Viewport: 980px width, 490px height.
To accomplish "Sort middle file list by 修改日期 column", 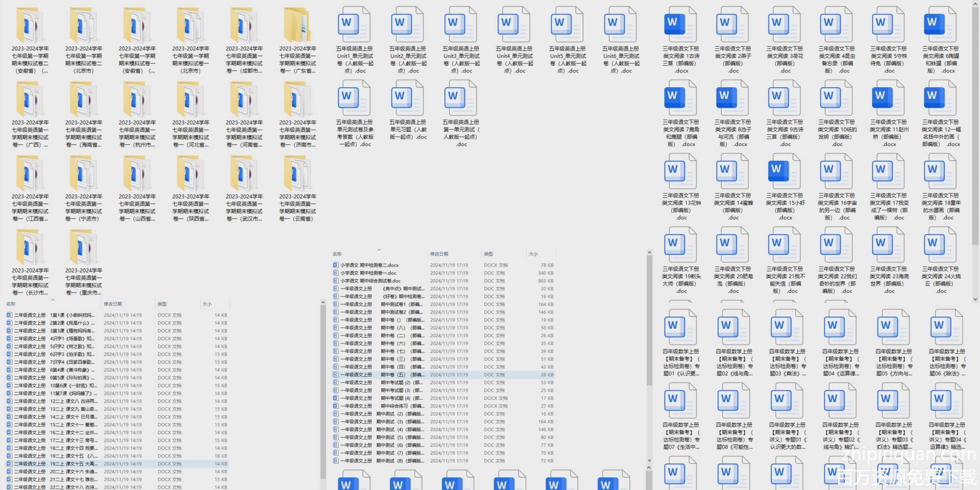I will tap(439, 254).
